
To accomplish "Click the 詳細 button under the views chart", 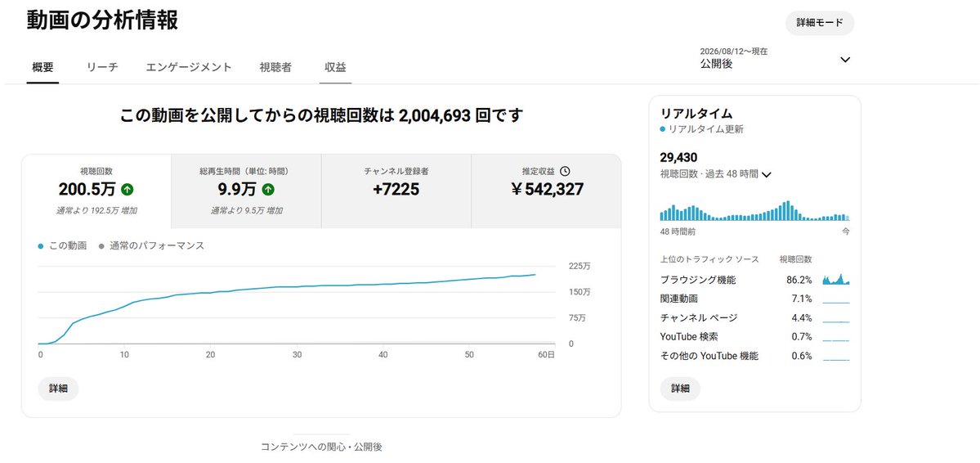I will click(x=58, y=389).
